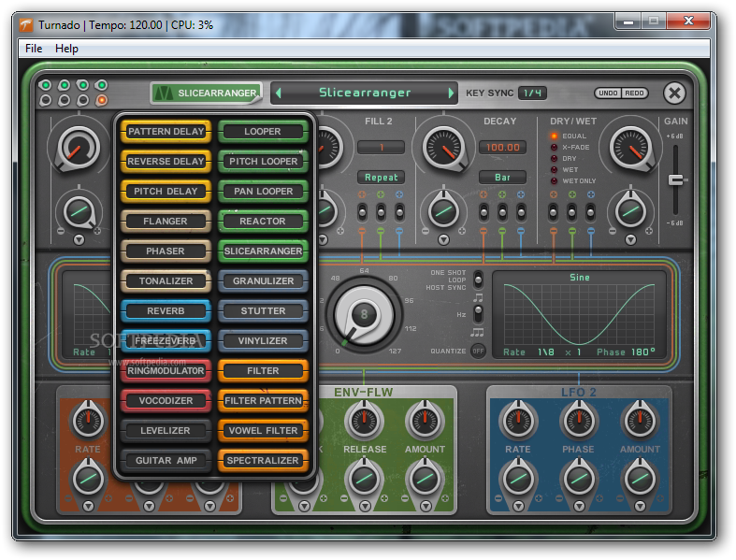Select the VOCODIZER effect
The image size is (736, 560).
pos(166,401)
